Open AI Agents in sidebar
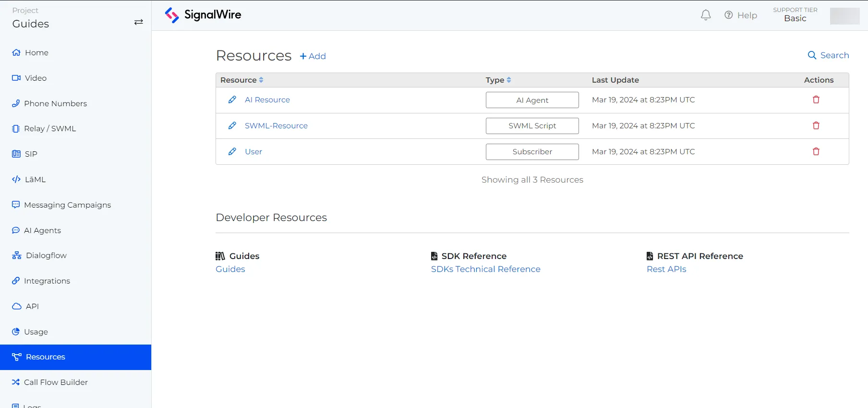Viewport: 868px width, 408px height. tap(76, 230)
